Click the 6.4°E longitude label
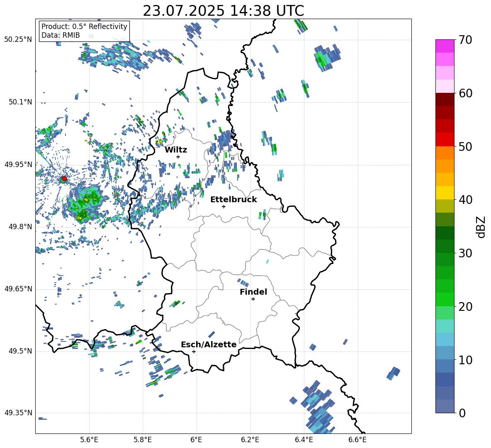The image size is (491, 448). 304,440
